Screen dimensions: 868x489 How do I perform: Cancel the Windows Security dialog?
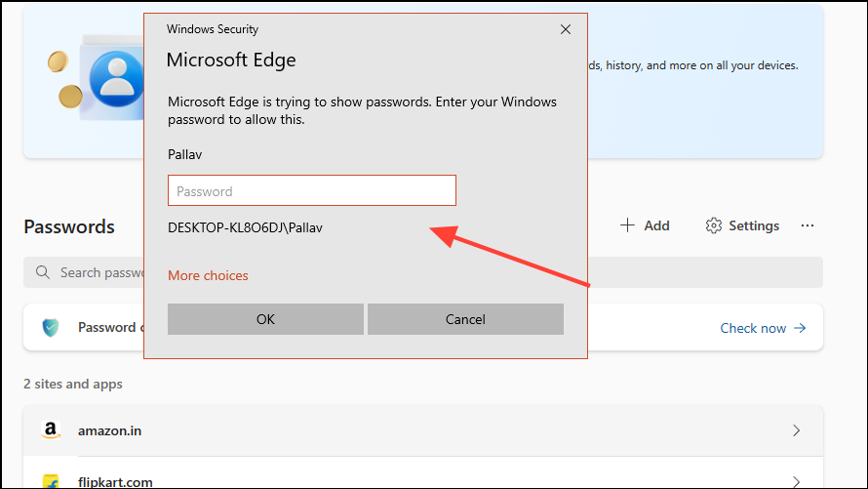tap(465, 319)
